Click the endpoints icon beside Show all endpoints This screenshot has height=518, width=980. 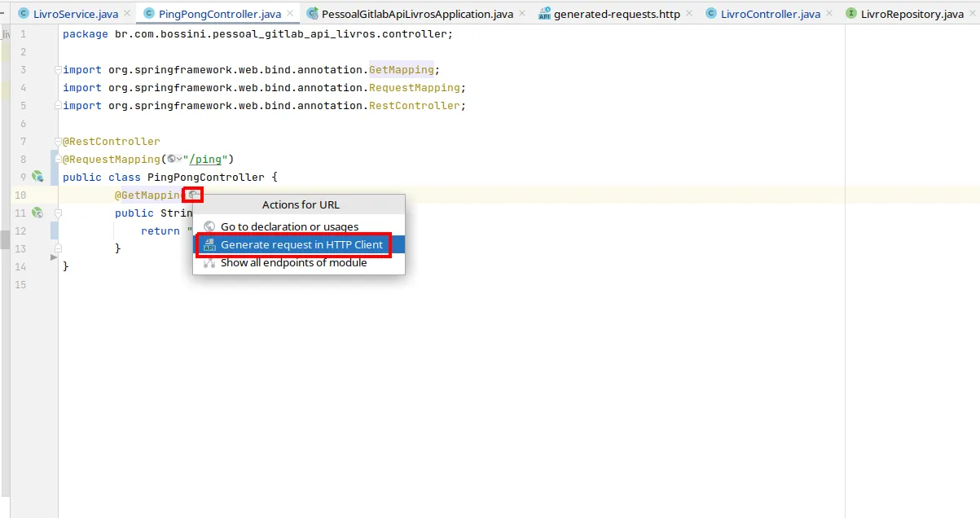209,262
